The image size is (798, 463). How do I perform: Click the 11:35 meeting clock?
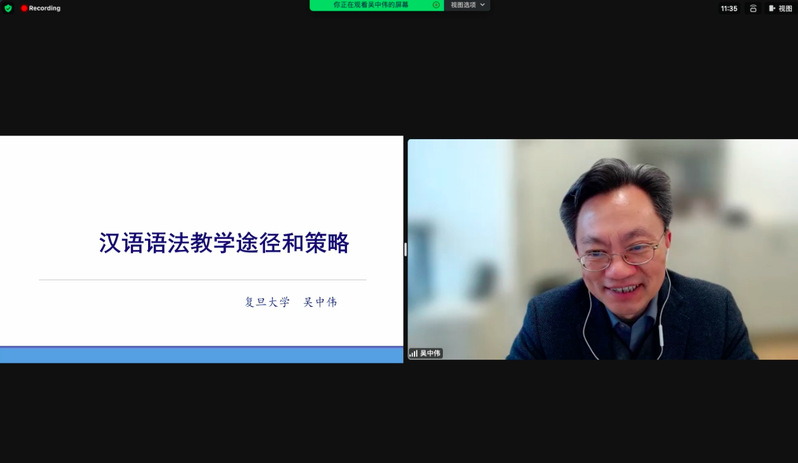(729, 8)
